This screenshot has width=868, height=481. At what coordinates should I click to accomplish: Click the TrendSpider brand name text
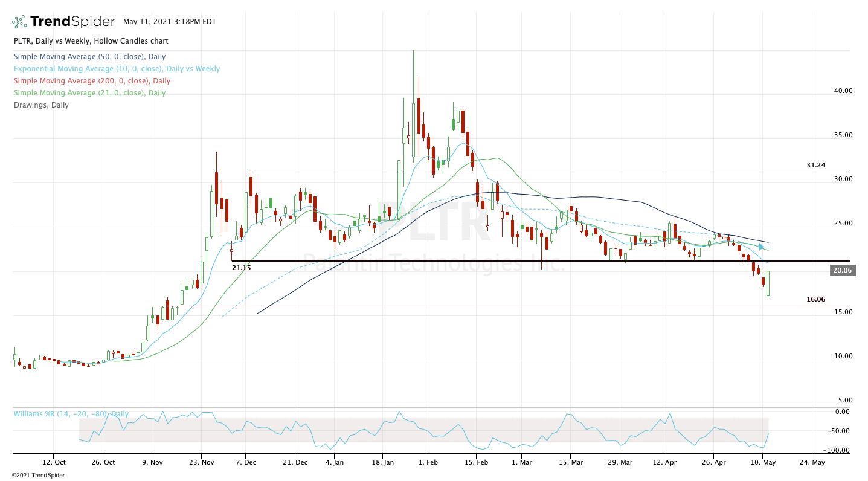coord(72,22)
